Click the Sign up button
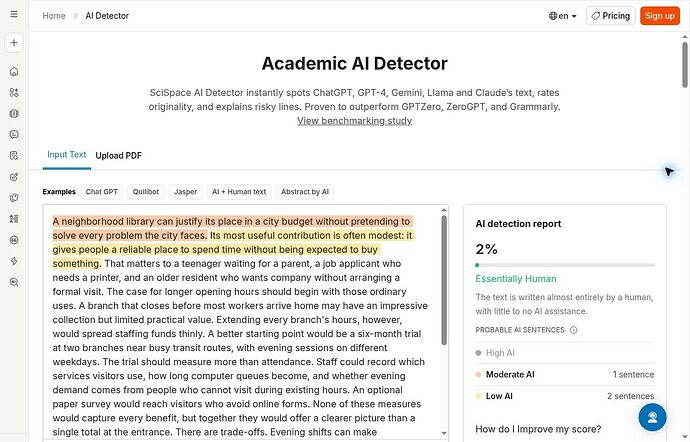Viewport: 690px width, 442px height. click(660, 16)
